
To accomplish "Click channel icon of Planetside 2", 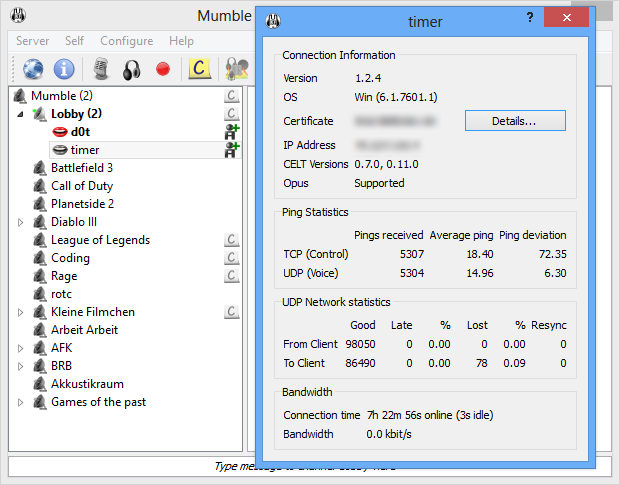I will pos(40,204).
